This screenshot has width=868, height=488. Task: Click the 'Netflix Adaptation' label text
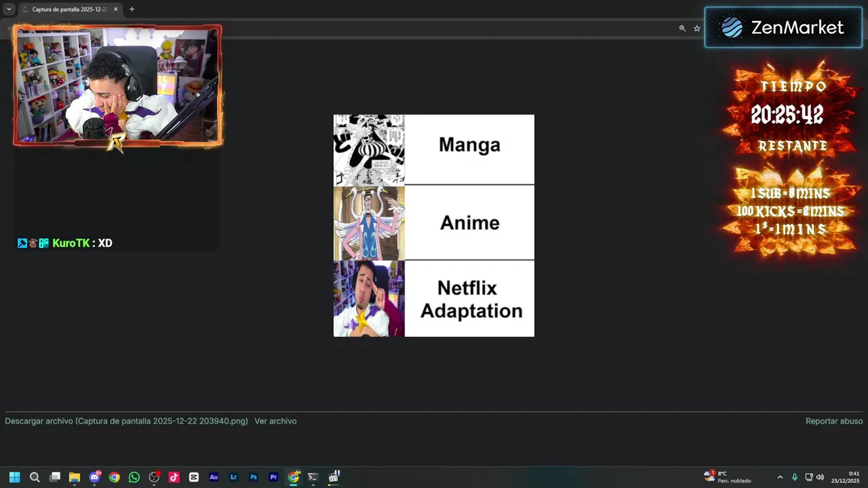(471, 300)
